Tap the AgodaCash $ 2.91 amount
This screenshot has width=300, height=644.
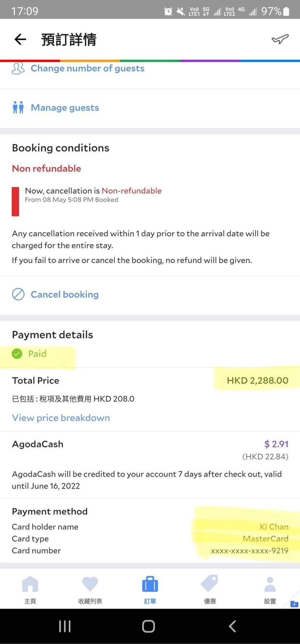click(x=276, y=444)
